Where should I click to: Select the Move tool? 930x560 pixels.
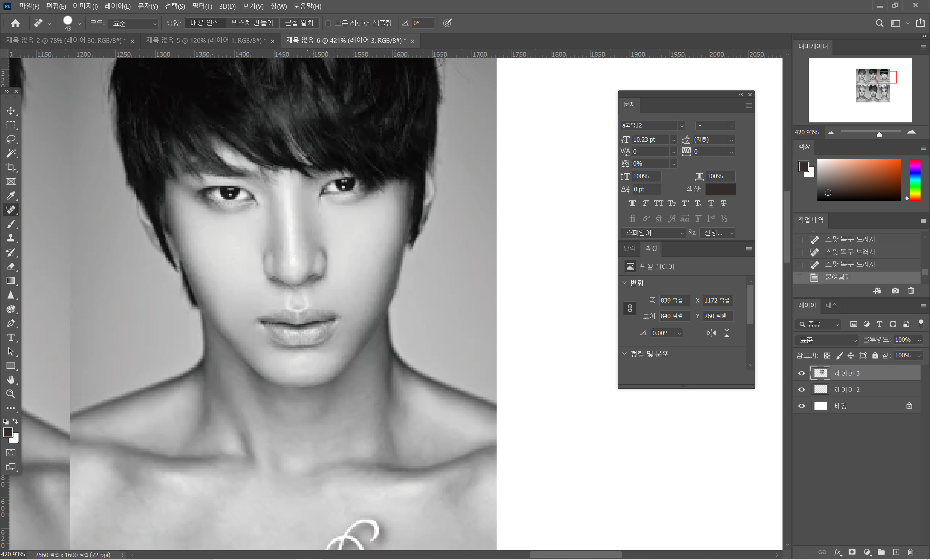(11, 111)
